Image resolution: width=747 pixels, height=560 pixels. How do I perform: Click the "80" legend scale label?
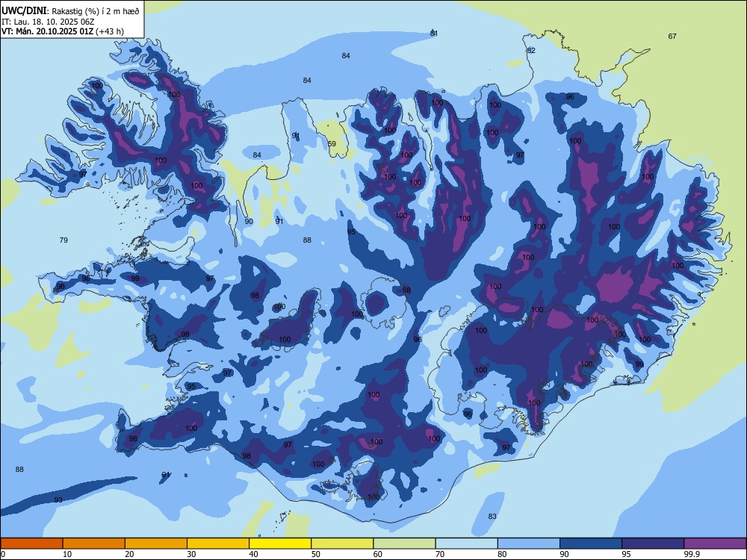[x=503, y=554]
